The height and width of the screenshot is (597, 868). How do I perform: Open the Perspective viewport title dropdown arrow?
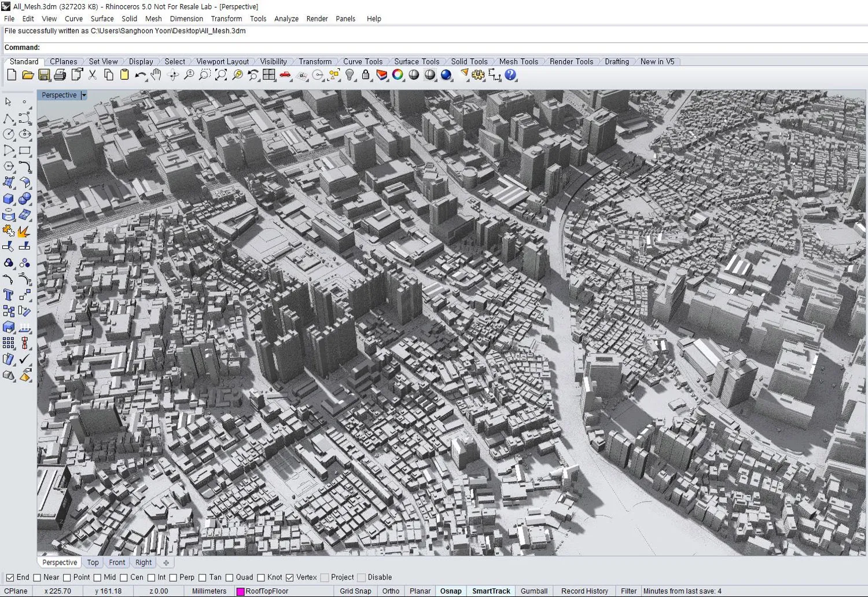coord(84,95)
